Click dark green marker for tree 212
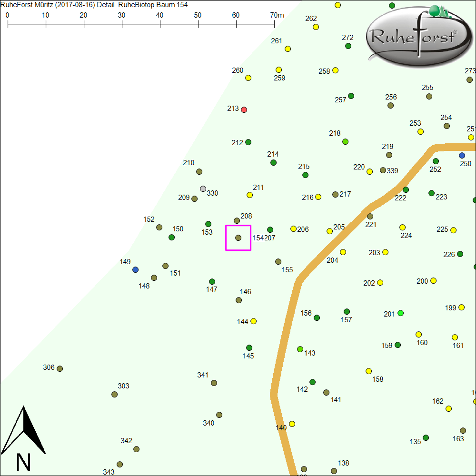 (248, 142)
